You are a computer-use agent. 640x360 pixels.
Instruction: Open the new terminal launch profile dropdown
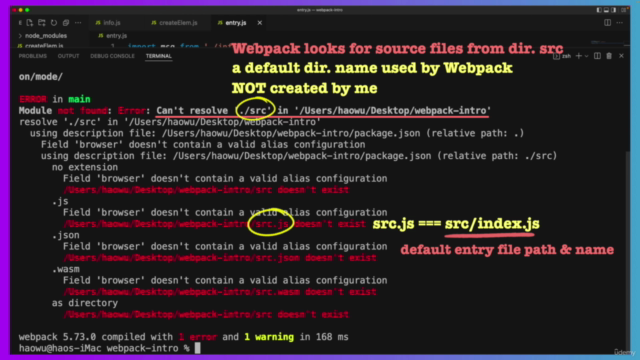tap(587, 56)
